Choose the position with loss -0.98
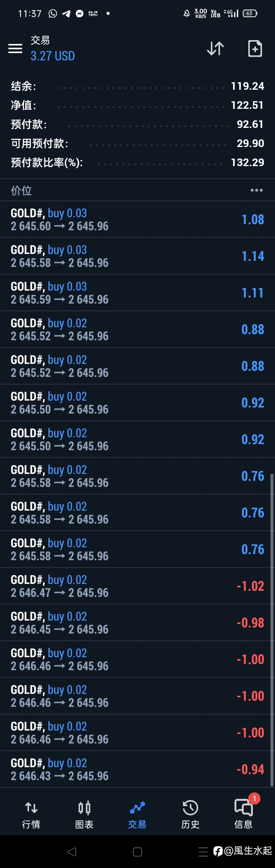Screen dimensions: 275x868 tap(137, 623)
